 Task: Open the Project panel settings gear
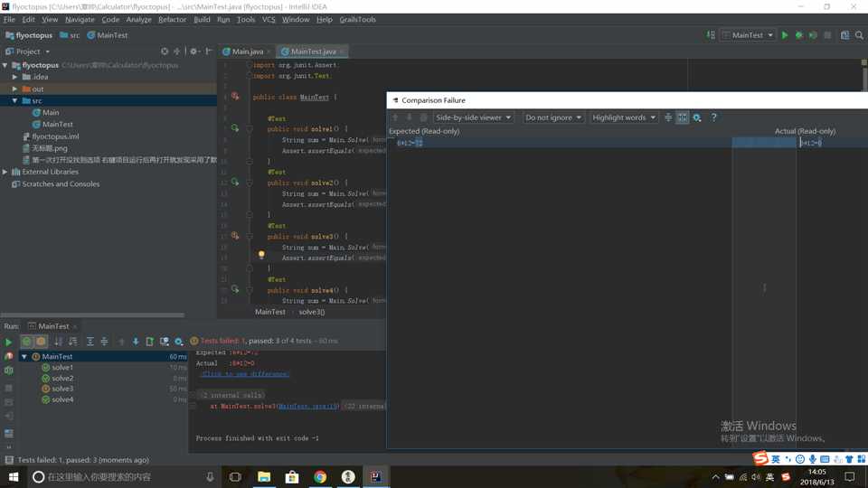pyautogui.click(x=193, y=51)
